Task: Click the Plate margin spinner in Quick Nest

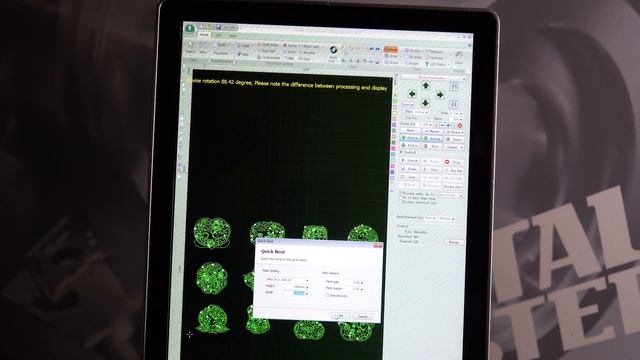Action: point(362,289)
